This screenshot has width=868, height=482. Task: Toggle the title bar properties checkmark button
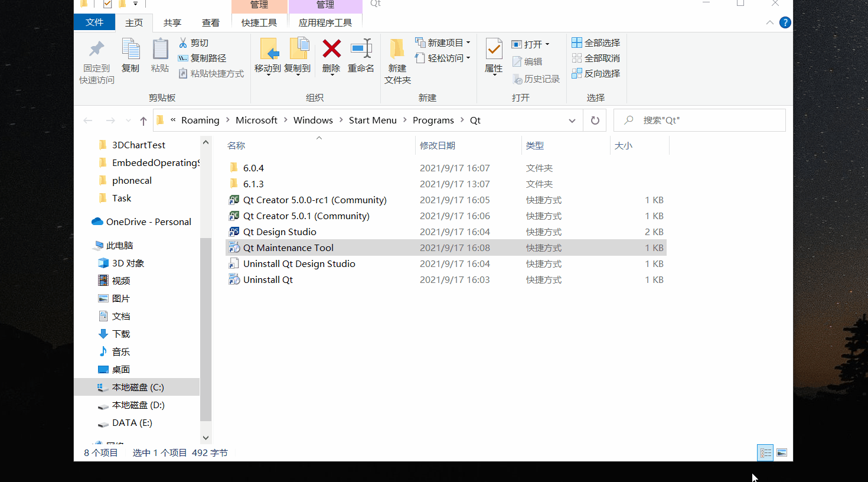point(107,4)
